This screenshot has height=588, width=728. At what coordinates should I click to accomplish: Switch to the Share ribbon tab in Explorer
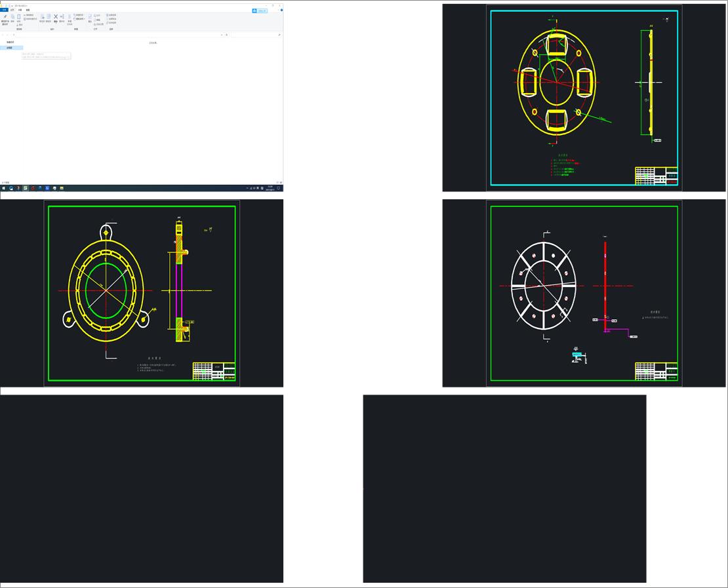20,10
